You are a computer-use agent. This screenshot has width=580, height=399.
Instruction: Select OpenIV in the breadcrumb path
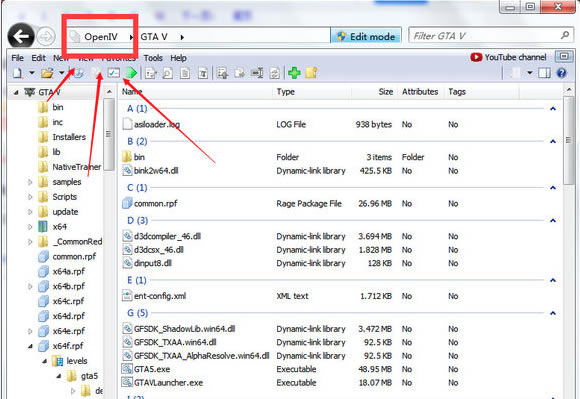click(x=101, y=37)
